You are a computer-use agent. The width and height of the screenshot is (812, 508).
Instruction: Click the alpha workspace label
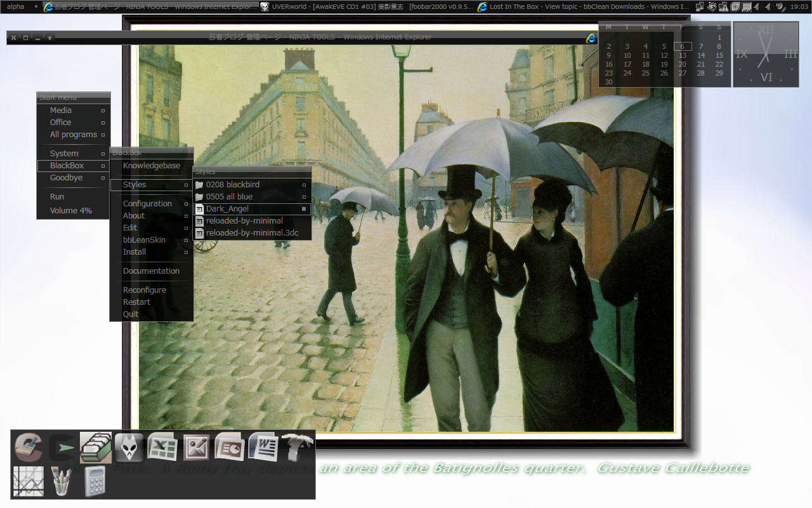pyautogui.click(x=16, y=6)
